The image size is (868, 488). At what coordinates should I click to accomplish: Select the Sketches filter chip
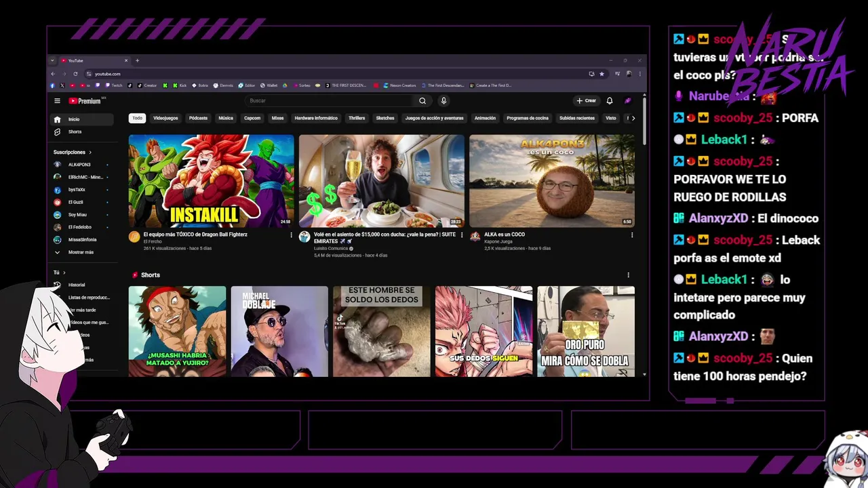pos(385,118)
